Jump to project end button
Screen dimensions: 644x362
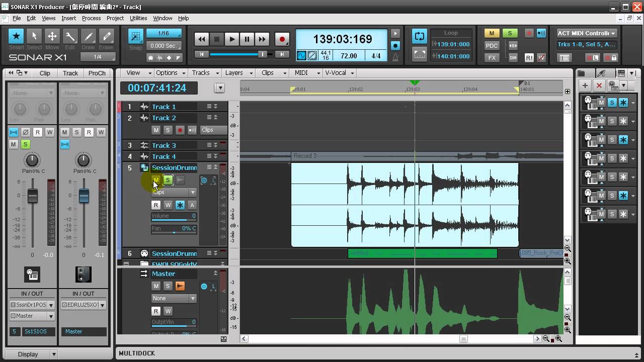click(x=282, y=54)
